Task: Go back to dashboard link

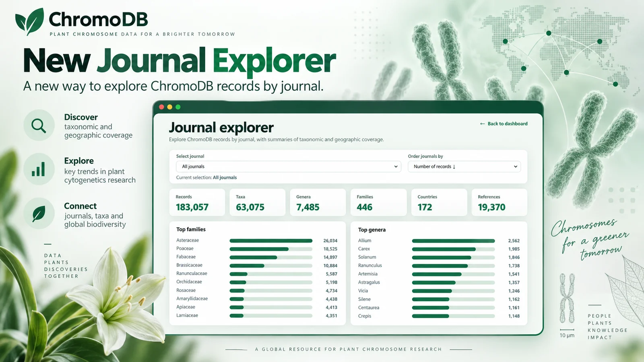Action: coord(504,124)
